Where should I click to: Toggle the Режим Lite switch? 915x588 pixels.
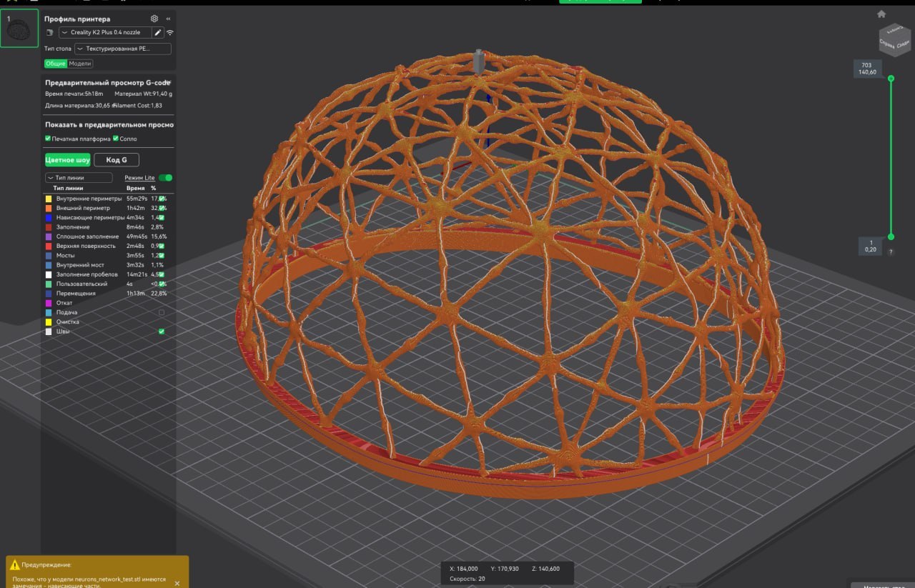[165, 177]
